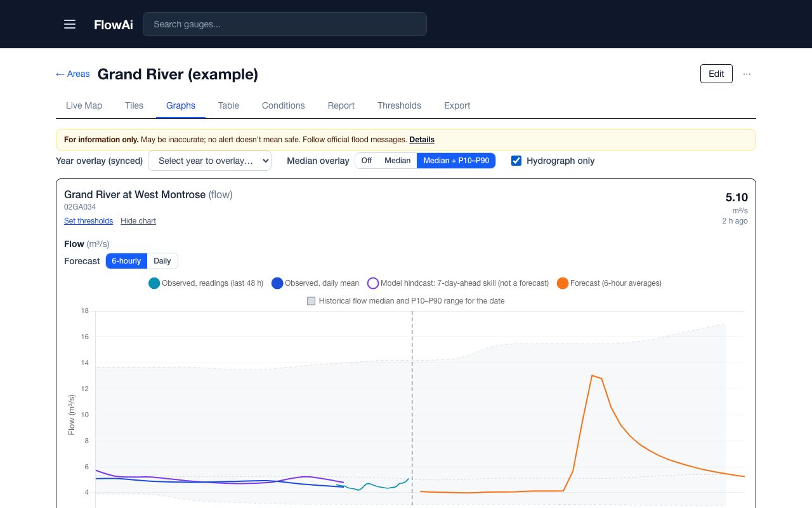This screenshot has width=812, height=508.
Task: Toggle the Forecast orange legend marker
Action: tap(562, 283)
